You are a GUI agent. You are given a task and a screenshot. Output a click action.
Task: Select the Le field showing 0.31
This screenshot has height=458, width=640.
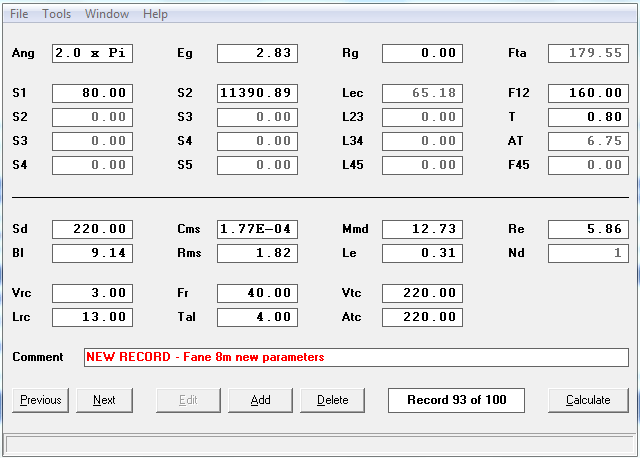coord(422,253)
